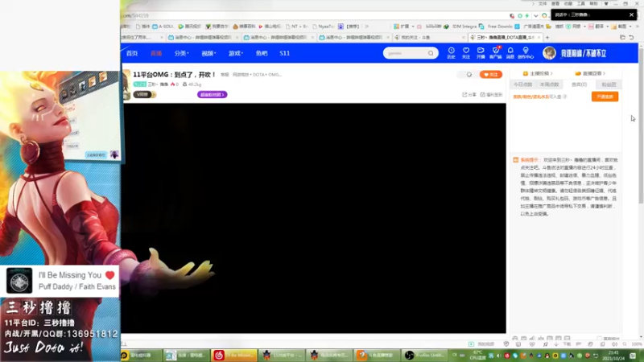Open NetEase music taskbar item
Screen dimensions: 644x362
(x=233, y=356)
